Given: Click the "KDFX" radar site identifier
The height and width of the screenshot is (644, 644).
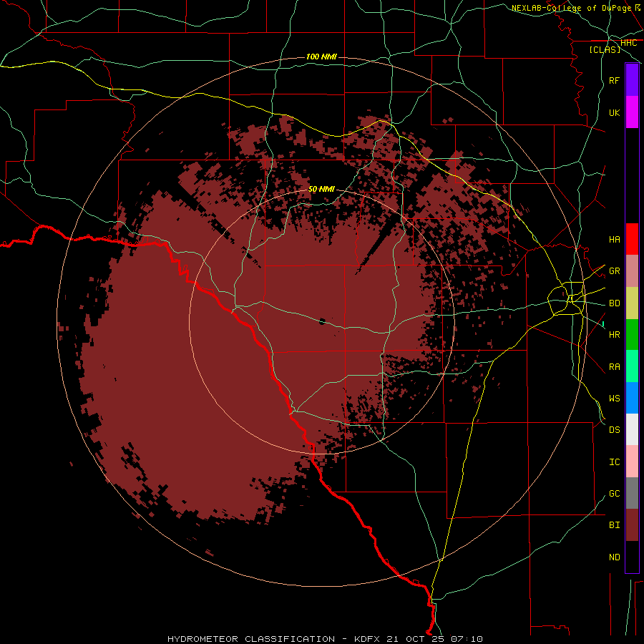Looking at the screenshot, I should pyautogui.click(x=367, y=639).
